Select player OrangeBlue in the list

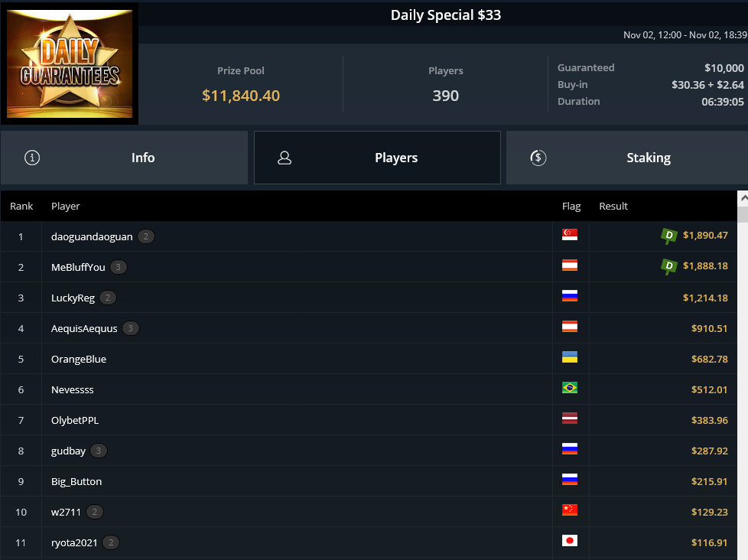(79, 360)
